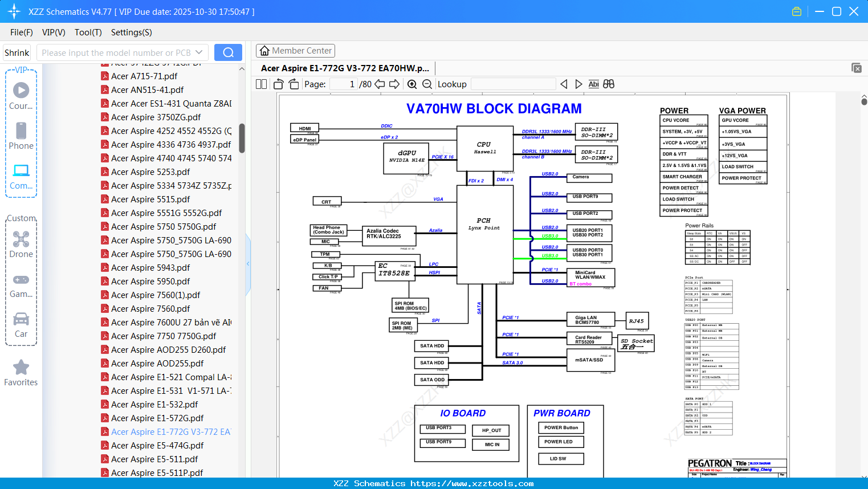
Task: Click the CPU Haswell block in the schematic
Action: pos(485,148)
